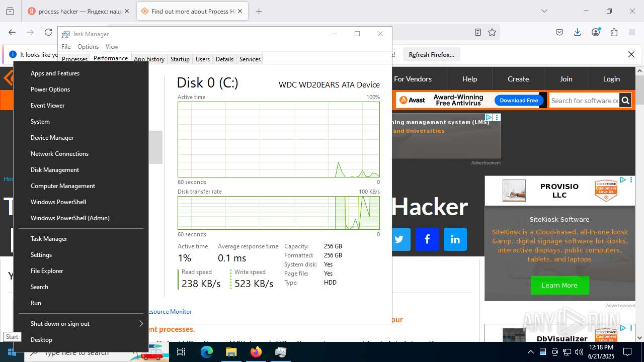Switch to process hacker Yandex tab
Image resolution: width=644 pixels, height=362 pixels.
click(79, 11)
